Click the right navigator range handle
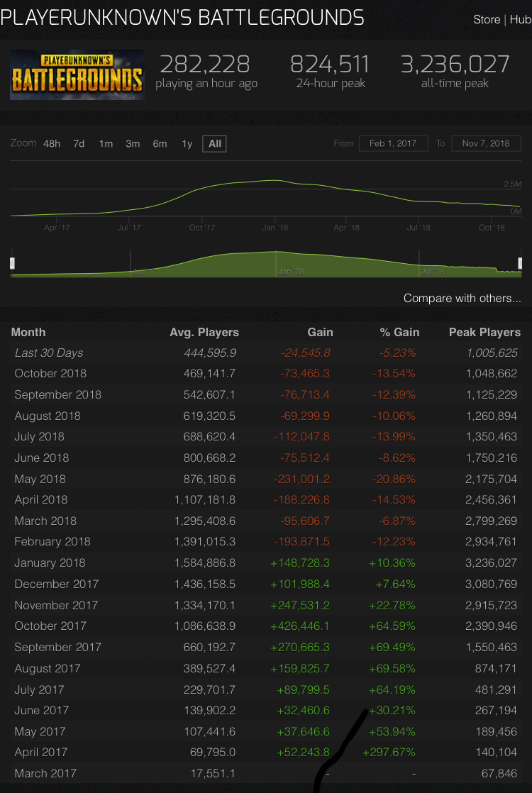This screenshot has height=793, width=532. click(x=520, y=263)
